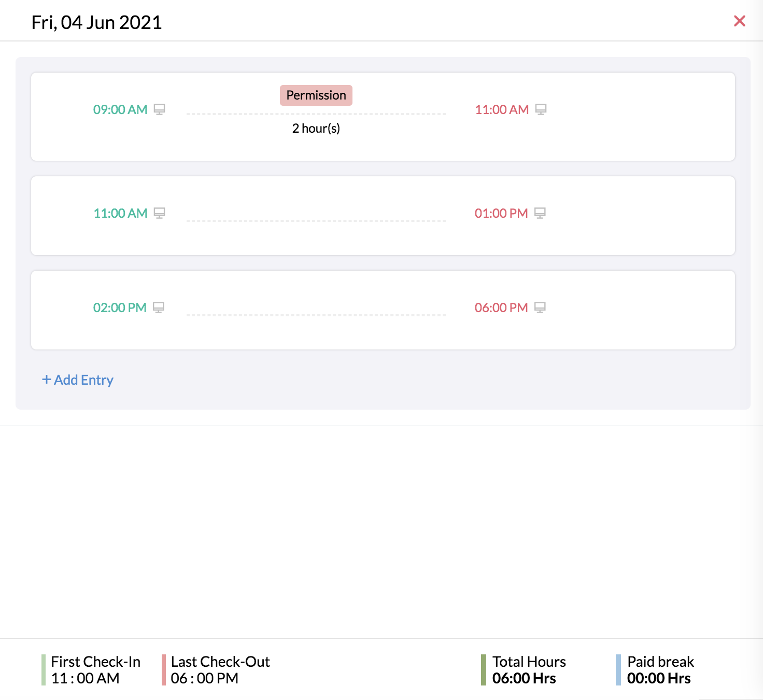Click the date heading Fri, 04 Jun 2021

pos(97,22)
